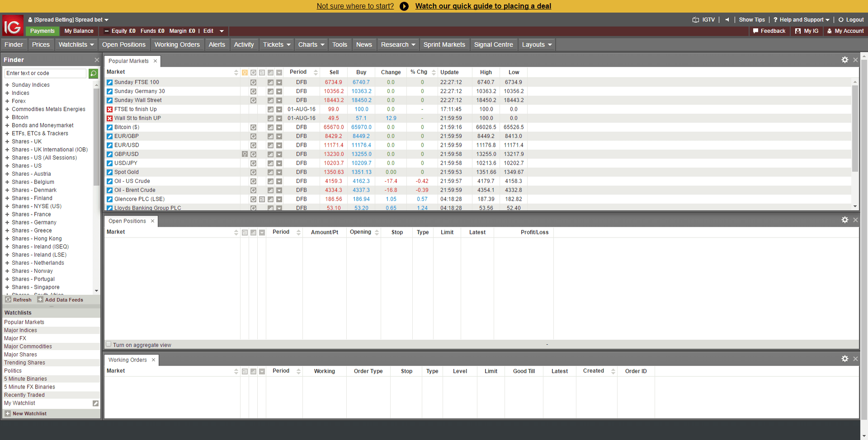Image resolution: width=868 pixels, height=440 pixels.
Task: Click New Watchlist button
Action: click(26, 414)
